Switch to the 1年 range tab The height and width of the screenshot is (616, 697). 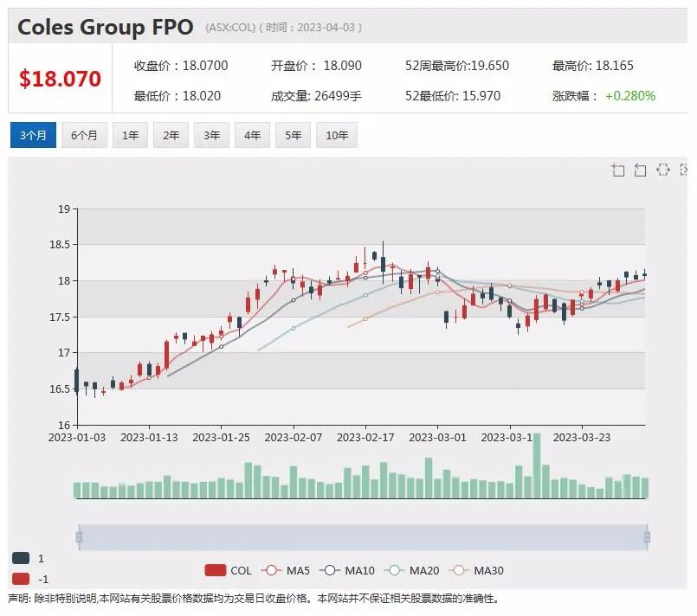click(130, 135)
